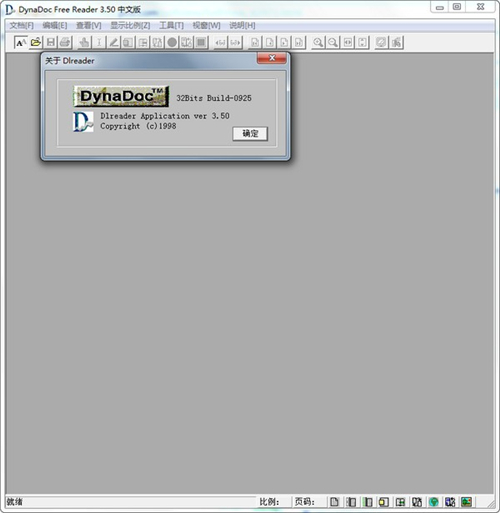The image size is (500, 513).
Task: Click the zoom out magnifier icon
Action: [x=333, y=43]
